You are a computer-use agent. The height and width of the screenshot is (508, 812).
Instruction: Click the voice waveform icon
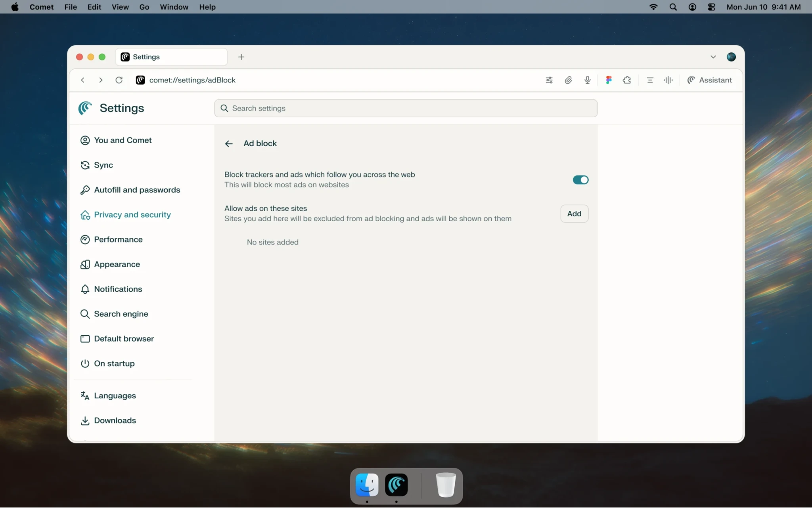(x=668, y=80)
